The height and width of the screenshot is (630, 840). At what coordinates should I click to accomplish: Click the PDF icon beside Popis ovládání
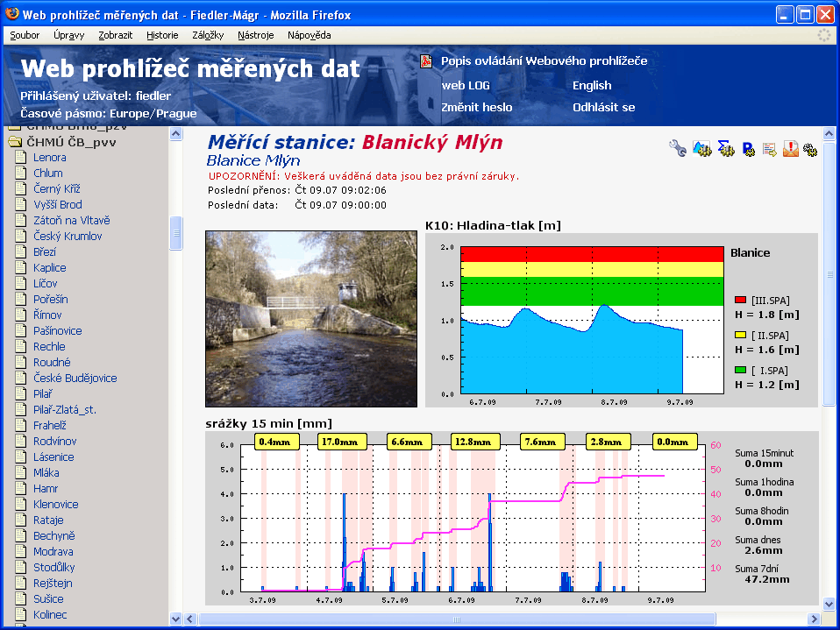426,61
